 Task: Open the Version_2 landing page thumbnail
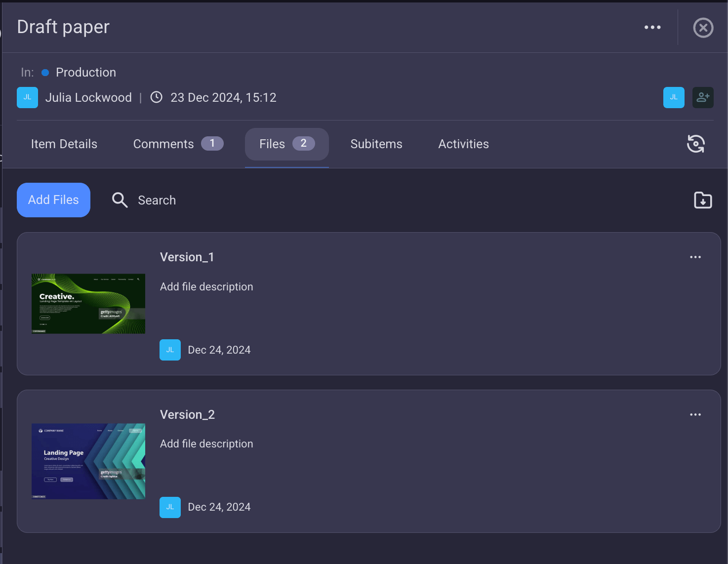88,461
